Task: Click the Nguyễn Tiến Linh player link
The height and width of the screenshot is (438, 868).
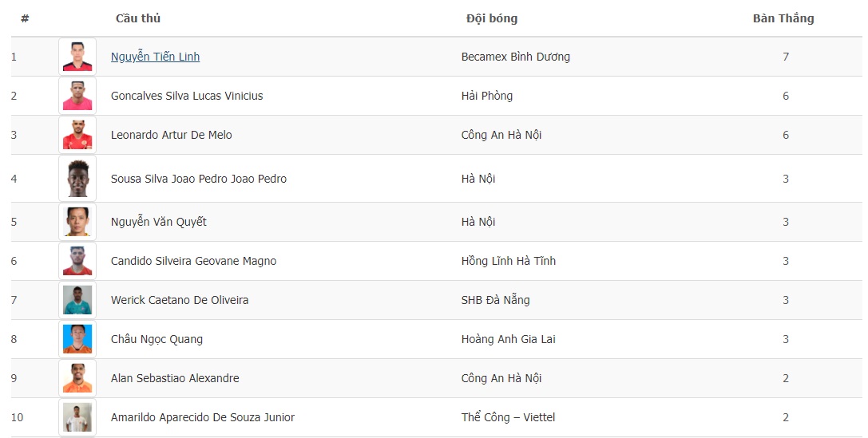Action: tap(155, 57)
